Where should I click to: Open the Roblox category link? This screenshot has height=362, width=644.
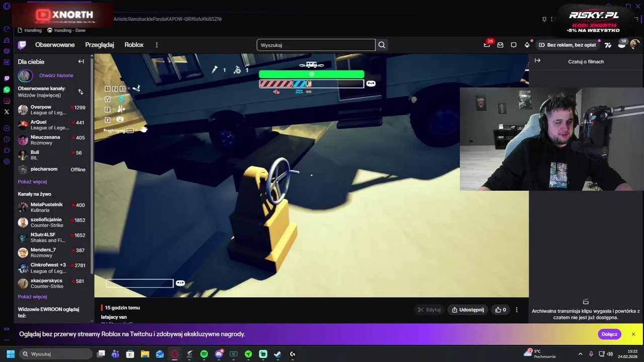coord(134,45)
